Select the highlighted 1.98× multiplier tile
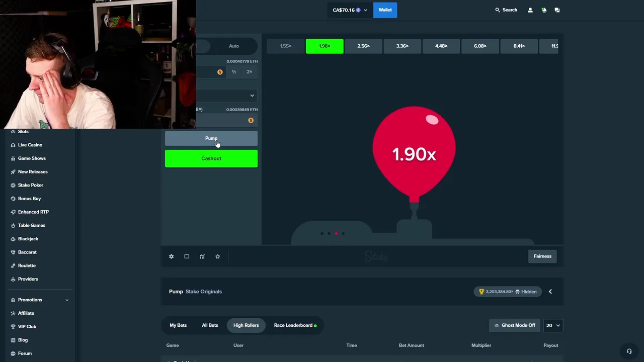The height and width of the screenshot is (362, 644). pyautogui.click(x=325, y=46)
